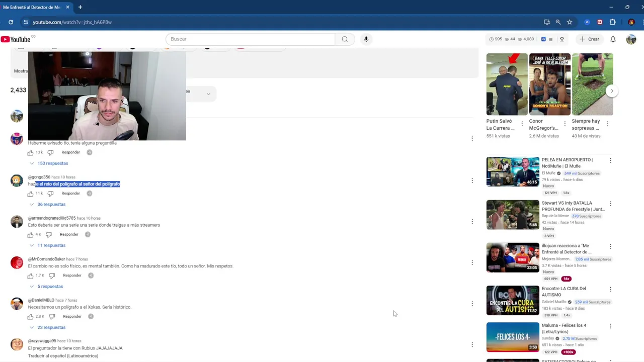Screen dimensions: 644x362
Task: Open Maluma Felices los 4 thumbnail
Action: [513, 337]
